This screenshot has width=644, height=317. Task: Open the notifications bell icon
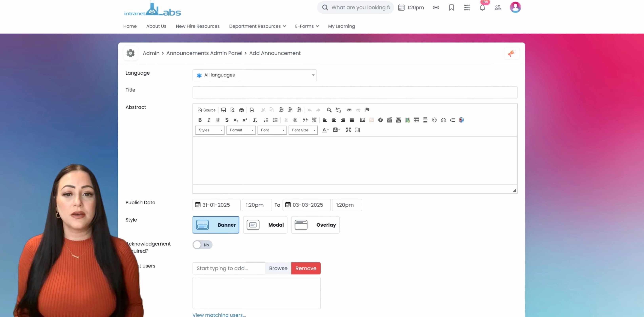482,8
